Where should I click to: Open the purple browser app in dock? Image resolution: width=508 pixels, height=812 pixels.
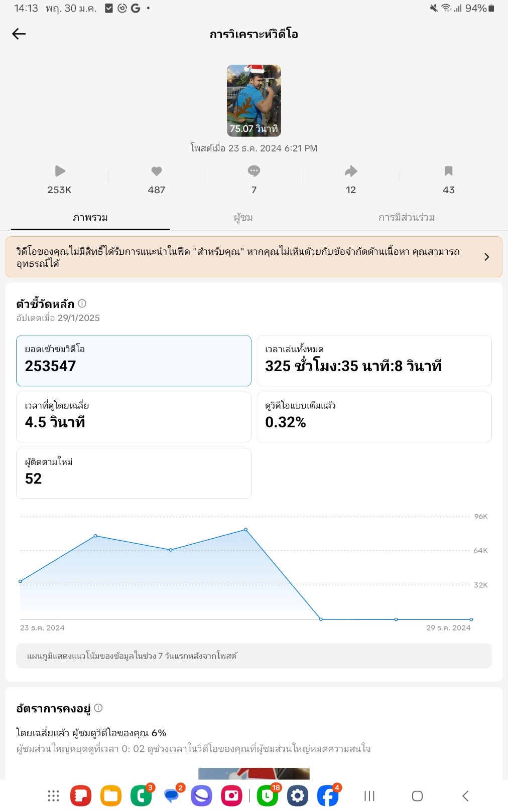(201, 795)
